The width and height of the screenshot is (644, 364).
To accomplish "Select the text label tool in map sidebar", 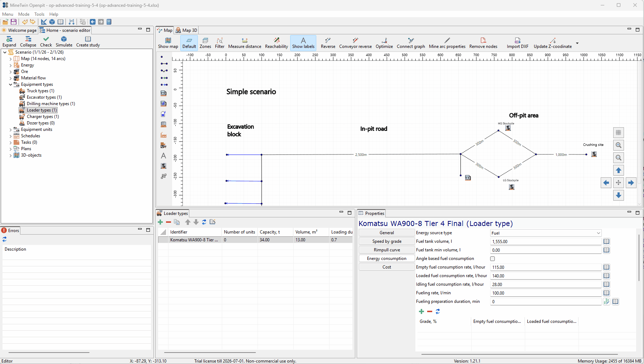I will (164, 156).
